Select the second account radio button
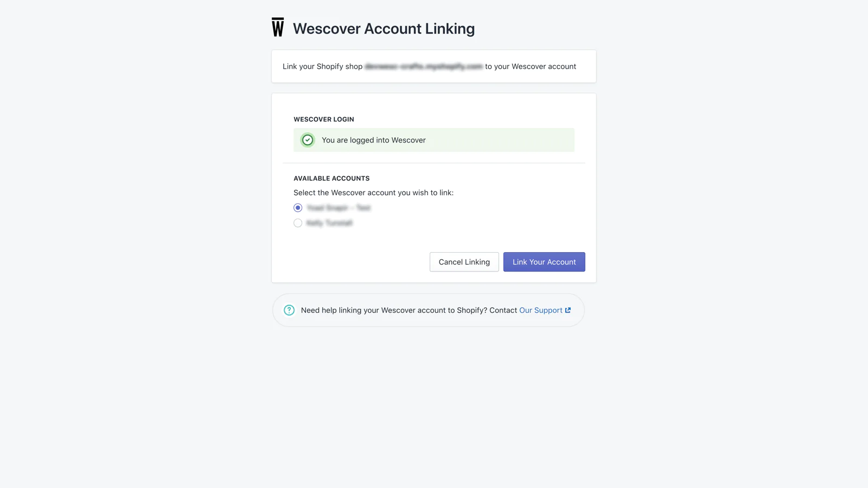The width and height of the screenshot is (868, 488). pyautogui.click(x=298, y=223)
